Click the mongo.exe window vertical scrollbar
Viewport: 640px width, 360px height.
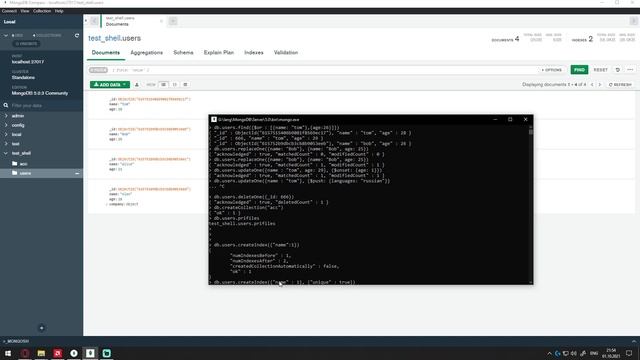(x=531, y=204)
